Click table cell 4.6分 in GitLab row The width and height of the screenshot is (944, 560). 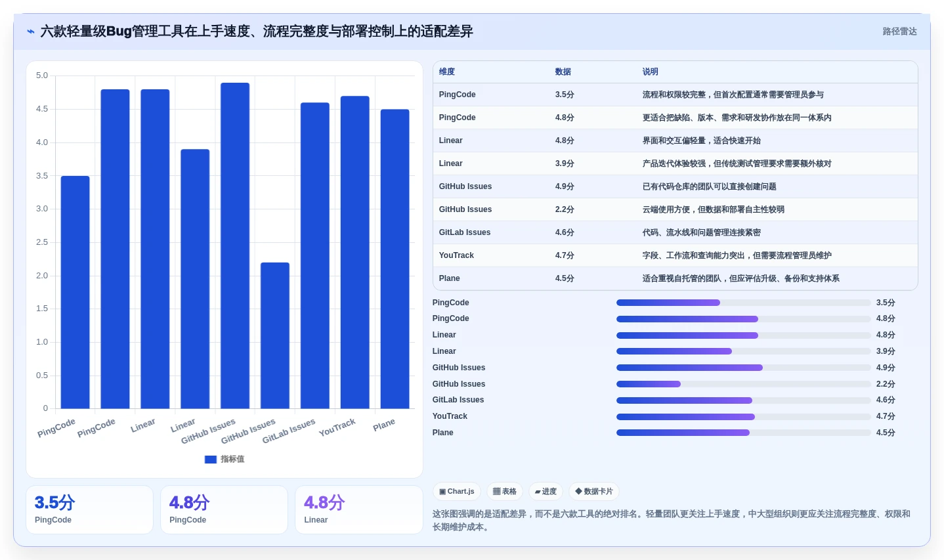point(565,232)
